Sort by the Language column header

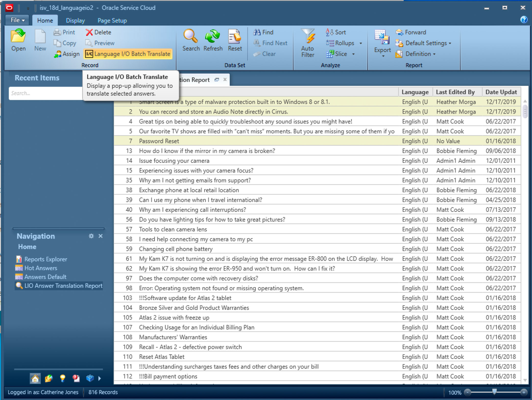click(x=415, y=92)
